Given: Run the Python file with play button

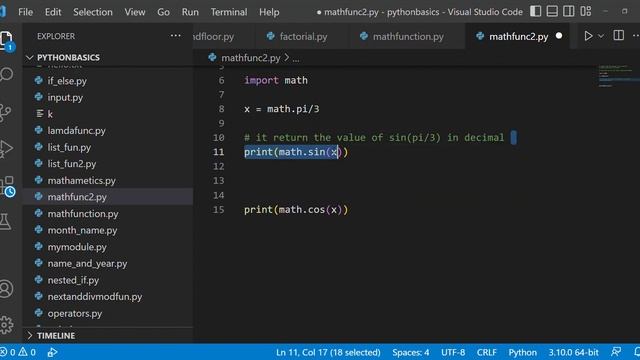Looking at the screenshot, I should tap(588, 36).
